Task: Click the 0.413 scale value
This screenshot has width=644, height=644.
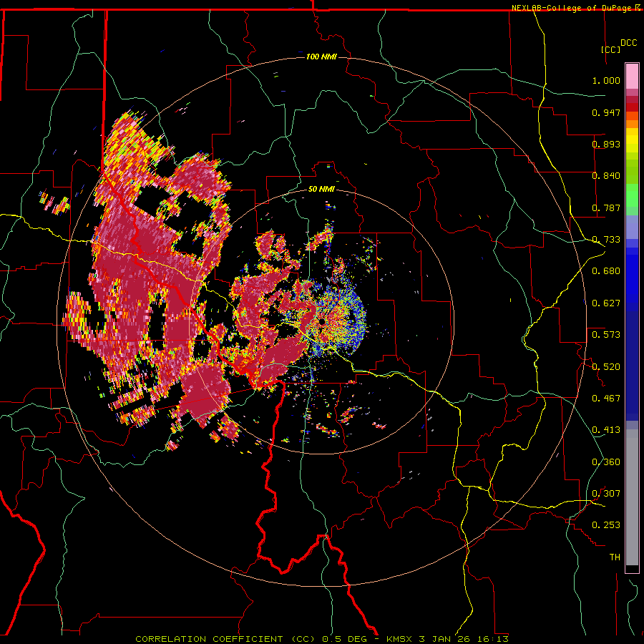Action: click(606, 430)
